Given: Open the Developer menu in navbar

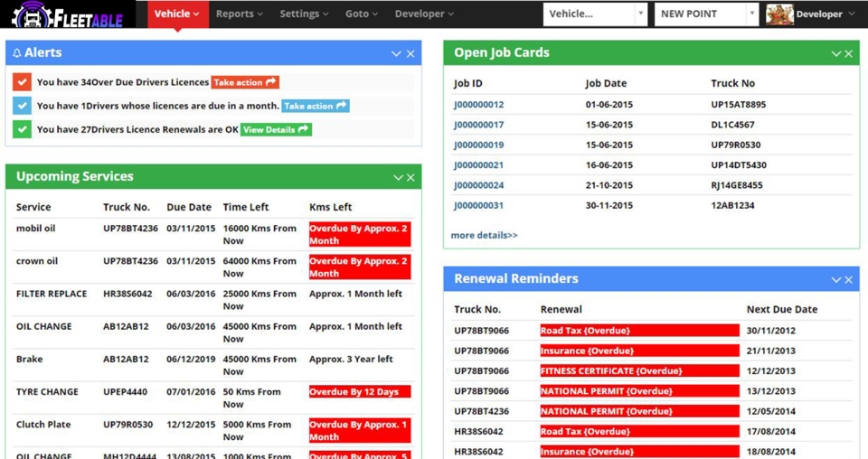Looking at the screenshot, I should pos(424,14).
